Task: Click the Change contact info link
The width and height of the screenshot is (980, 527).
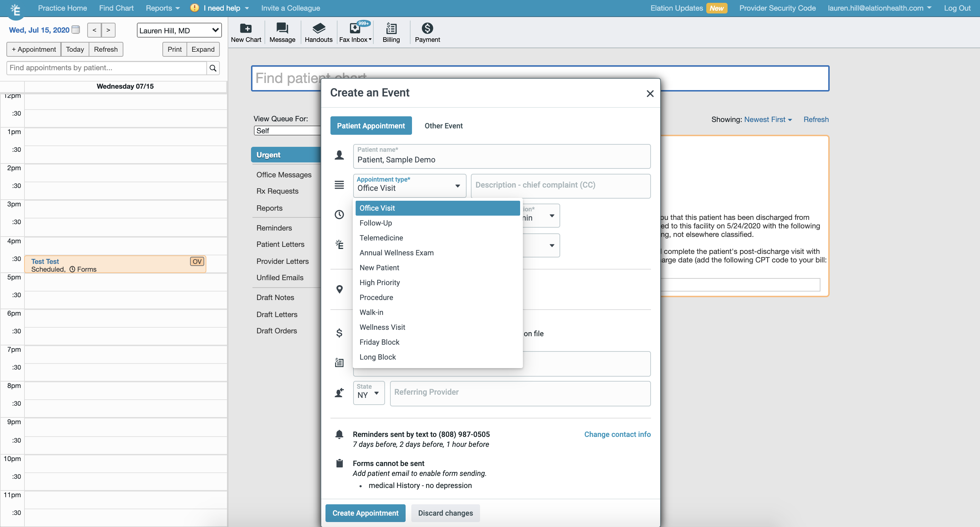Action: point(617,434)
